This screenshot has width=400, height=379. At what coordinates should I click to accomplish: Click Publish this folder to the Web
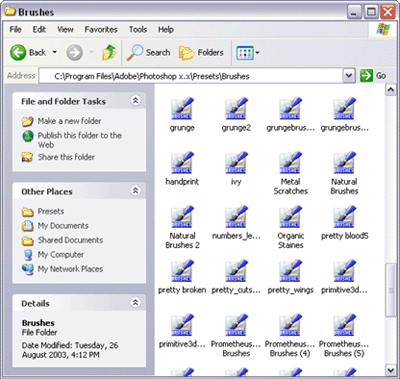pos(80,140)
